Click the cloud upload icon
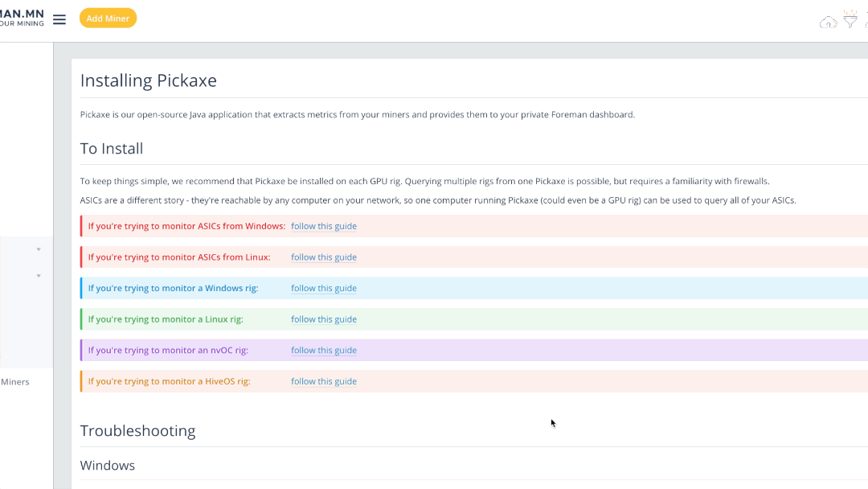Viewport: 868px width, 489px height. [828, 23]
